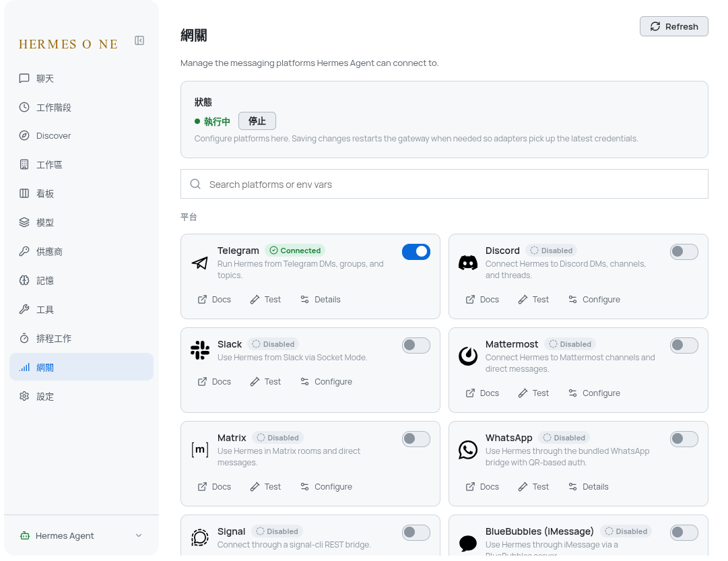Open the 看板 board page
Screen dimensions: 728x561
point(81,194)
